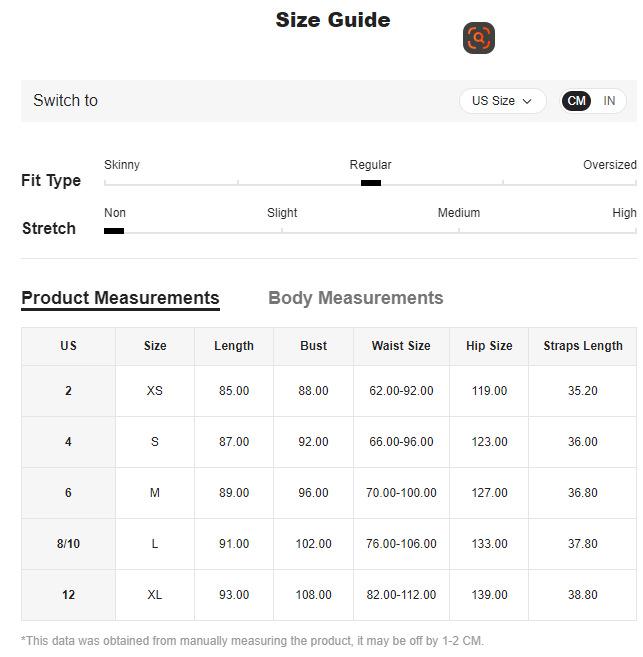
Task: Click the orange image search icon
Action: (x=479, y=38)
